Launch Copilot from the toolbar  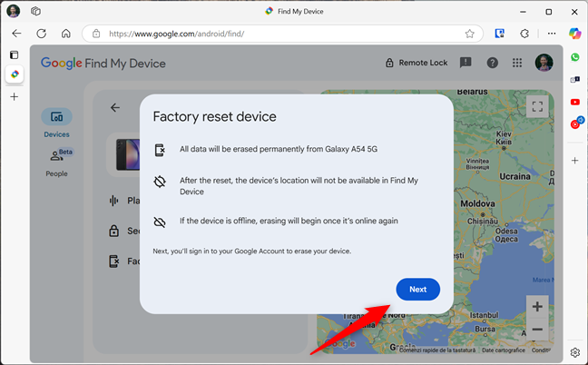tap(574, 34)
